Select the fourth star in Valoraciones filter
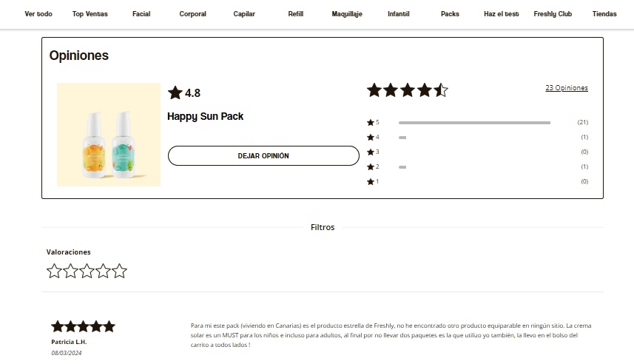Image resolution: width=634 pixels, height=364 pixels. point(103,271)
